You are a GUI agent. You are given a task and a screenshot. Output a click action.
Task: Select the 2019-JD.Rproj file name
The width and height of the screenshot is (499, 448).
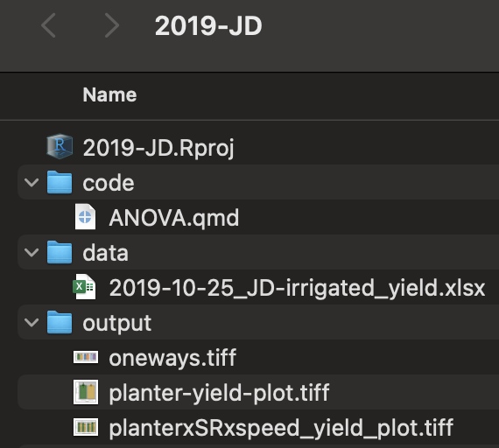(158, 148)
